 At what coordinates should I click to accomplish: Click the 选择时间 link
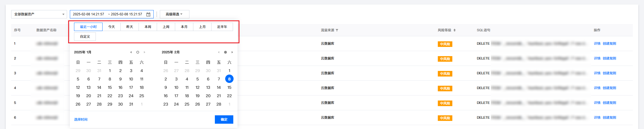tap(81, 120)
